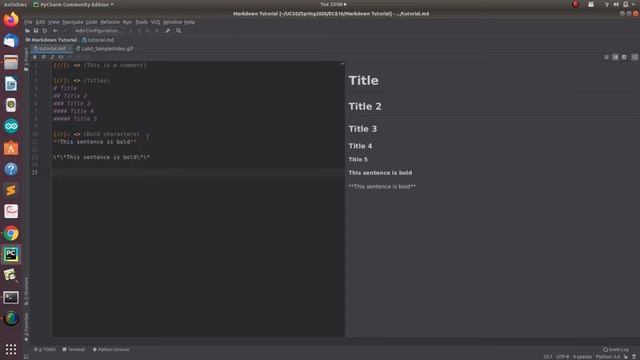This screenshot has height=360, width=640.
Task: Select Markdown Tutorial breadcrumb
Action: coord(51,40)
